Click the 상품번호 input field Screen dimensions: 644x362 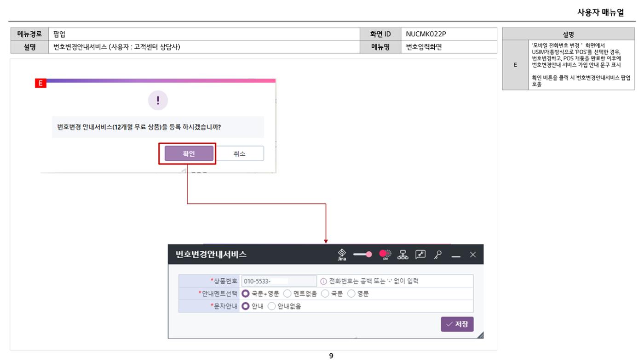(x=279, y=281)
